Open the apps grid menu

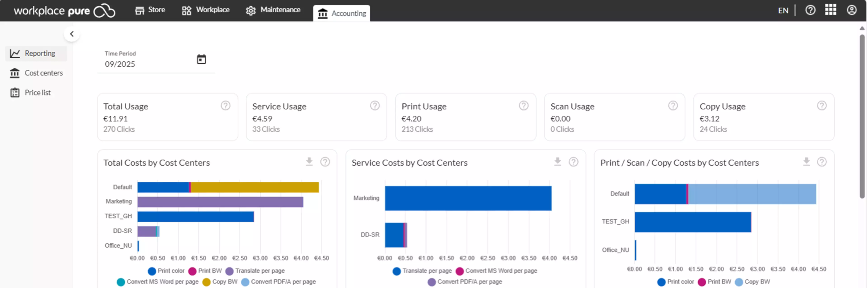point(830,10)
